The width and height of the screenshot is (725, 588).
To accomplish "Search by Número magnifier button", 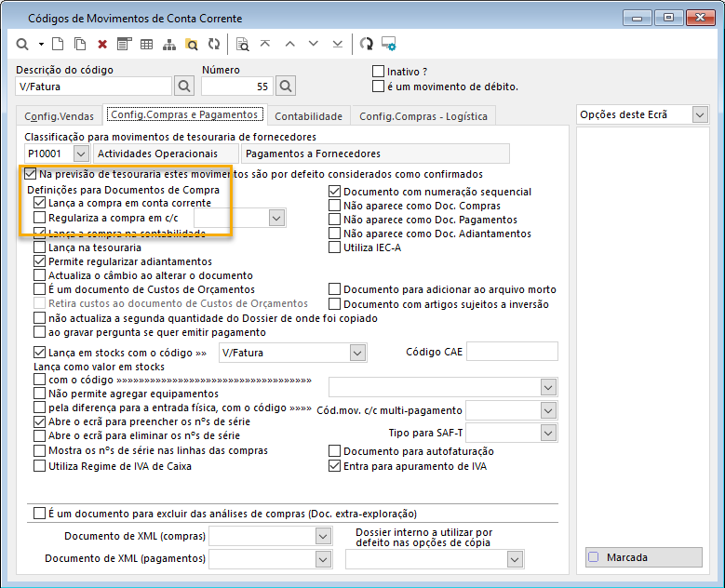I will [x=286, y=86].
